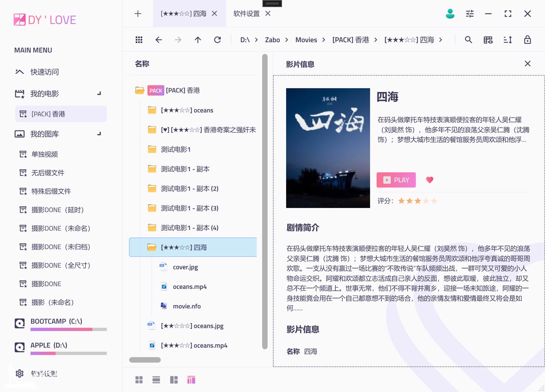Collapse the 我的图库 section

click(99, 133)
